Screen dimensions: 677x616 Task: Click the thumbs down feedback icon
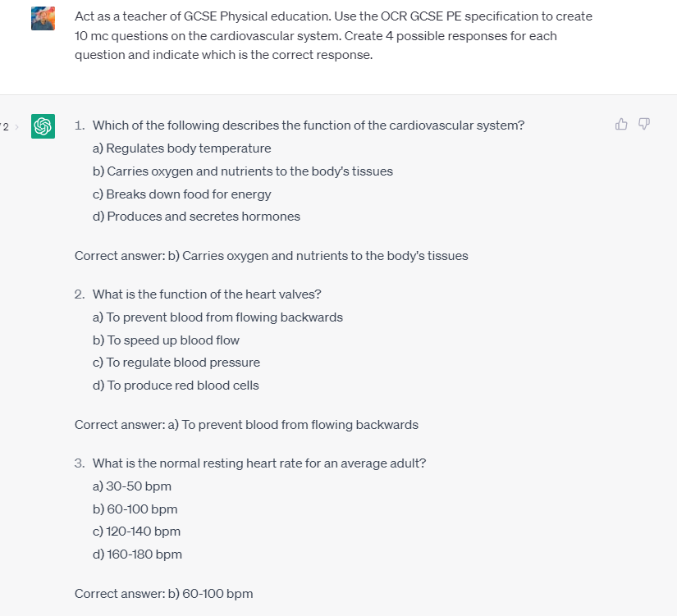tap(644, 125)
